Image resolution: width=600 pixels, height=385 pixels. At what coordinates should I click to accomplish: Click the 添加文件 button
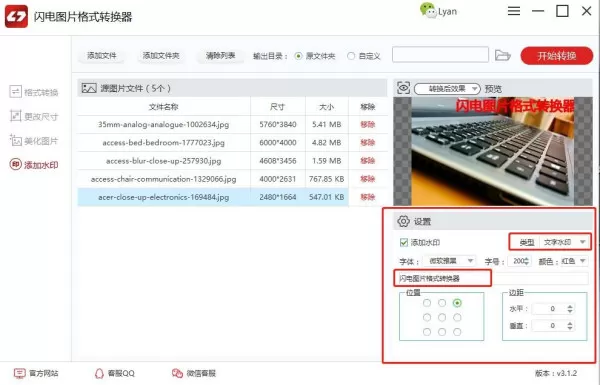coord(101,55)
